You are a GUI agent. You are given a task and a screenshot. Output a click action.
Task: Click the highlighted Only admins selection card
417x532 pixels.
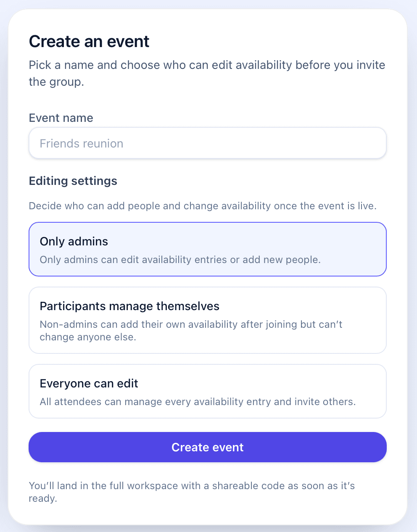[208, 249]
